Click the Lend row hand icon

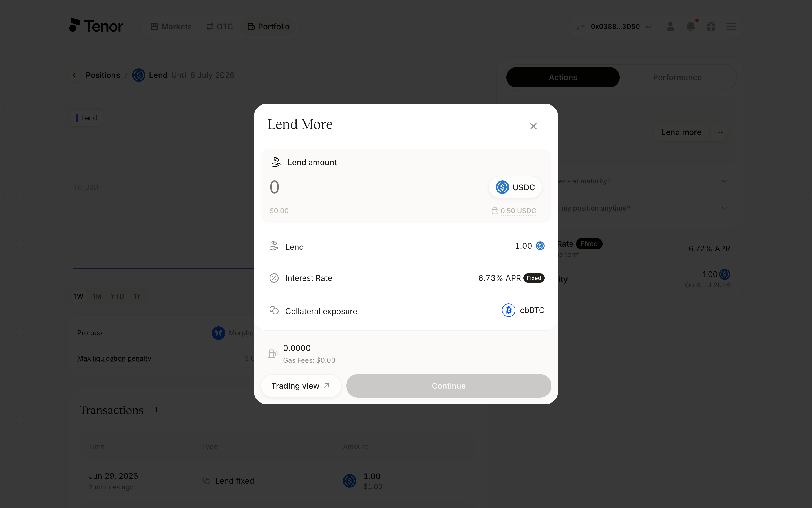(x=274, y=246)
